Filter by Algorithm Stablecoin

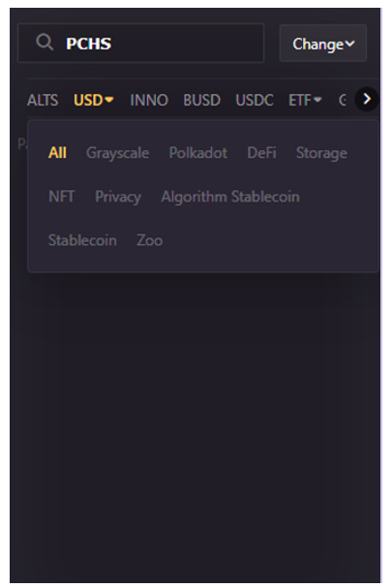[x=230, y=197]
